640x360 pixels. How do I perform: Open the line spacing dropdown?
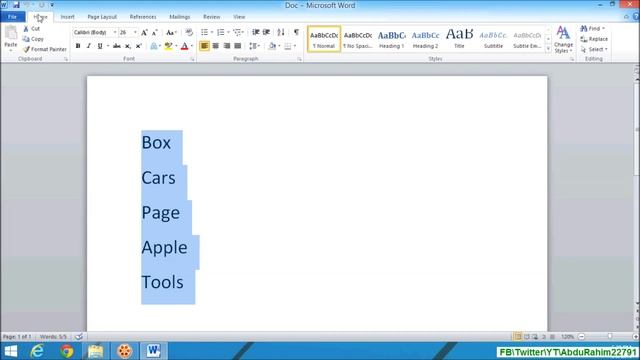tap(255, 46)
